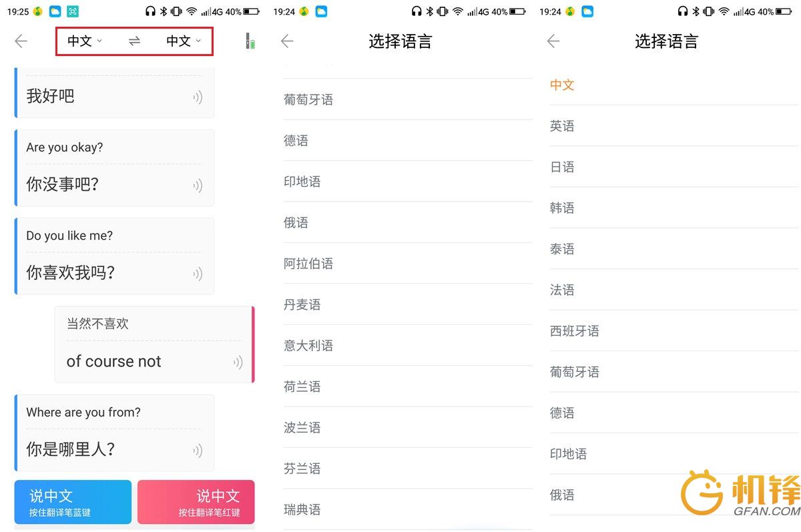Choose 英语 from the language list
The image size is (801, 532).
point(562,126)
